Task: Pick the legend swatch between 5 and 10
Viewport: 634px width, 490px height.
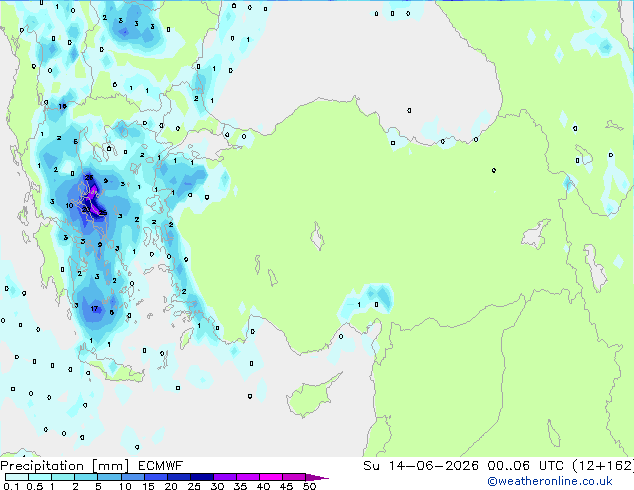Action: click(x=109, y=477)
